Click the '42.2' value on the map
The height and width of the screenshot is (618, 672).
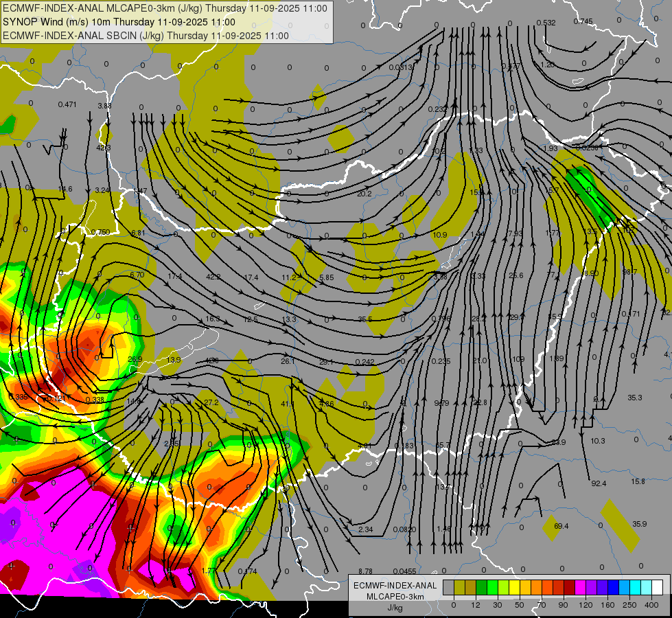pyautogui.click(x=213, y=277)
